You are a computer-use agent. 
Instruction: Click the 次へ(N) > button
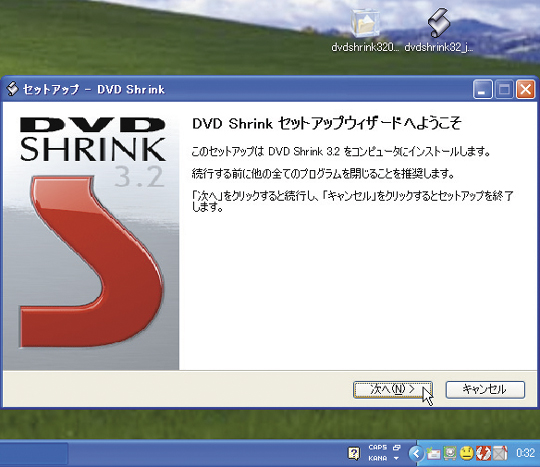pos(393,390)
